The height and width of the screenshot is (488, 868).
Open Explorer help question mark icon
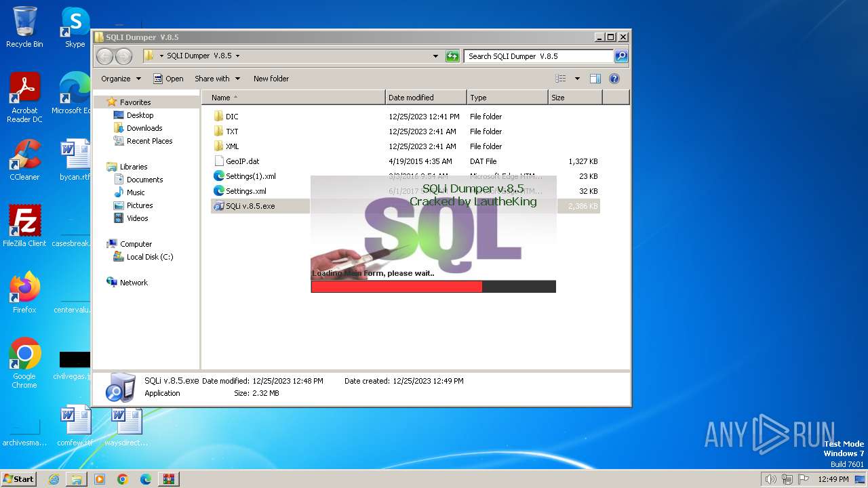pos(614,79)
